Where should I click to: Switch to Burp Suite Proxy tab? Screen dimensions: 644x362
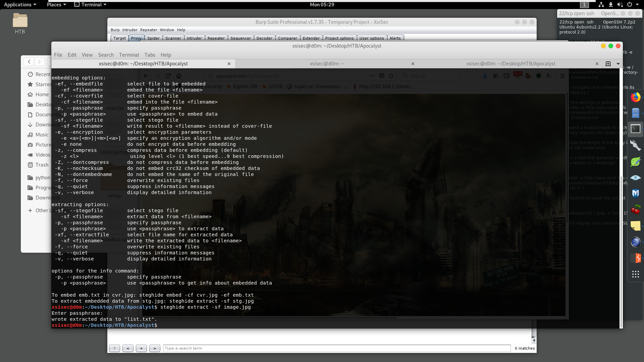tap(136, 38)
